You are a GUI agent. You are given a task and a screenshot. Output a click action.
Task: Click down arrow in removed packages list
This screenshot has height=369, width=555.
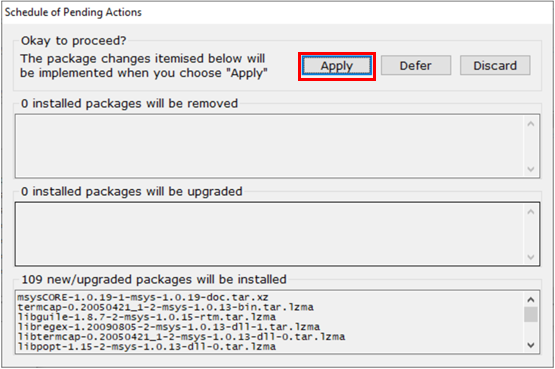[531, 169]
